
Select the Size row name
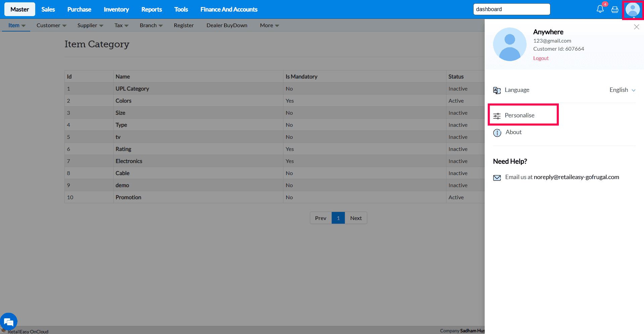point(120,113)
